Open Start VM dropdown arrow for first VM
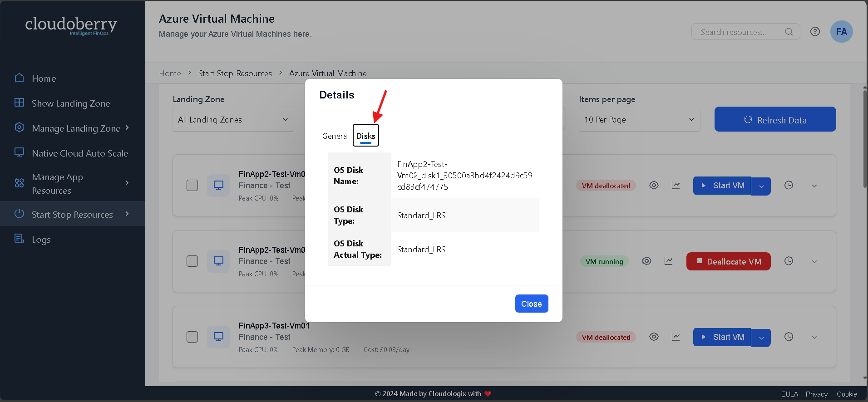The image size is (868, 402). (761, 186)
